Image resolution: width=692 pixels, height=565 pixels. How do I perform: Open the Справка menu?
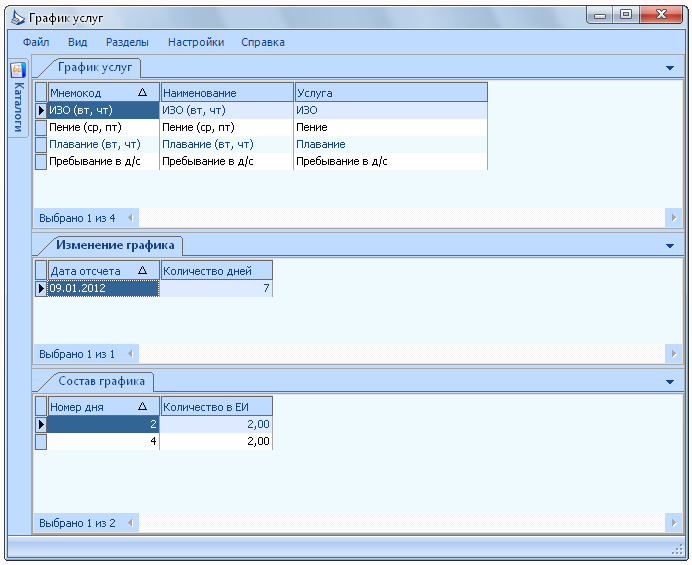pos(263,42)
